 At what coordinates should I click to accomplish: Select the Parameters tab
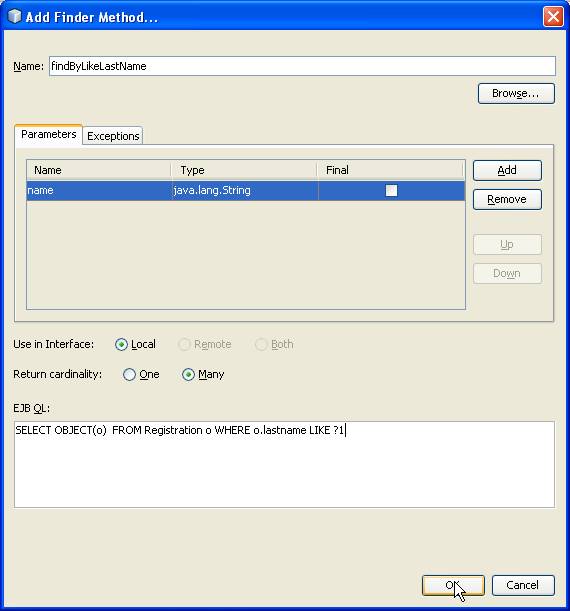click(48, 134)
